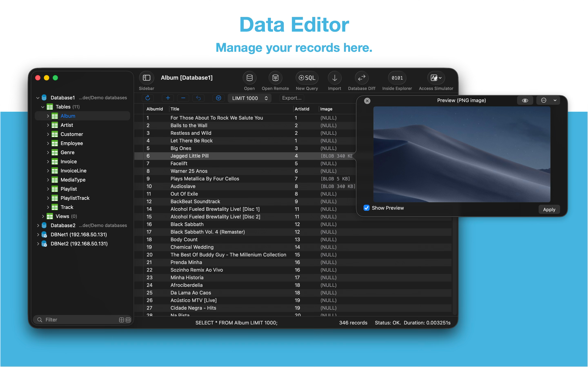
Task: Add a new record with plus icon
Action: coord(168,98)
